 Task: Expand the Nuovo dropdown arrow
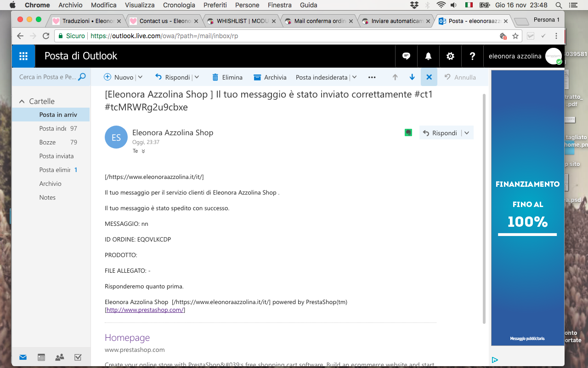(140, 77)
